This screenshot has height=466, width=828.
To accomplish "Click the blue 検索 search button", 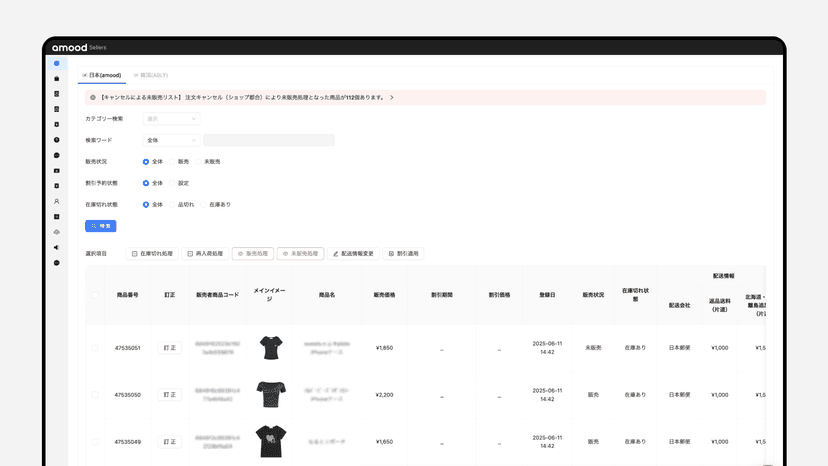I will [100, 226].
